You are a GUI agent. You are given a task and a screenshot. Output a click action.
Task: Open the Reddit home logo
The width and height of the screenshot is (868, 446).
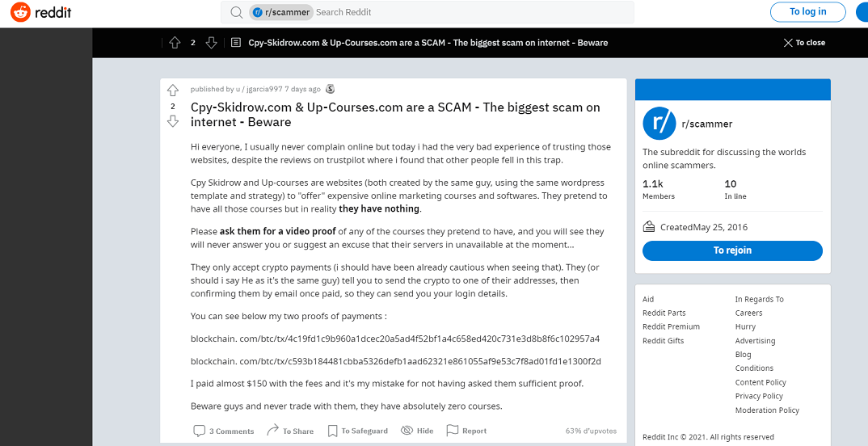41,12
